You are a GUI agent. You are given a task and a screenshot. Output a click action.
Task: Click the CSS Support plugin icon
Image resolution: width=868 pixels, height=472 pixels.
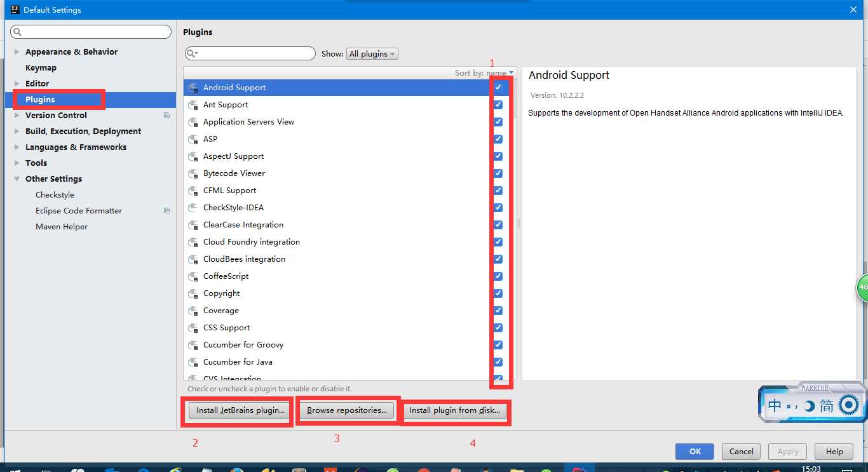pos(193,328)
